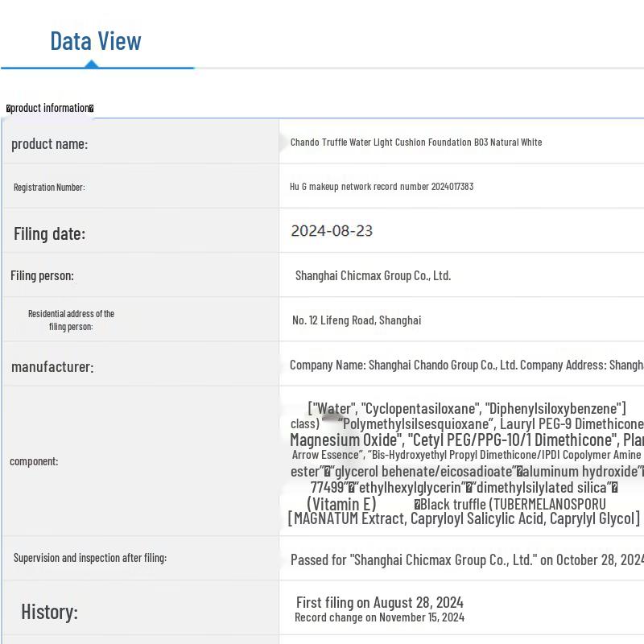Click Record change on November 15, 2024 entry

point(379,617)
